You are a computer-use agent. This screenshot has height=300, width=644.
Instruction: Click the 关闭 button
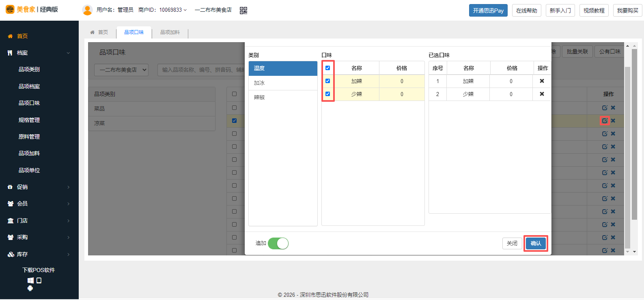coord(512,243)
